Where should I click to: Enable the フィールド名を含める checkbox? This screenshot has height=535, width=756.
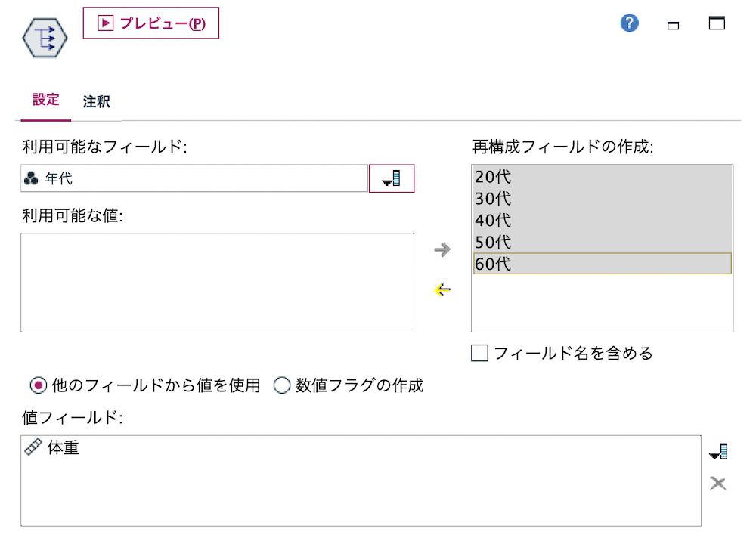(479, 353)
